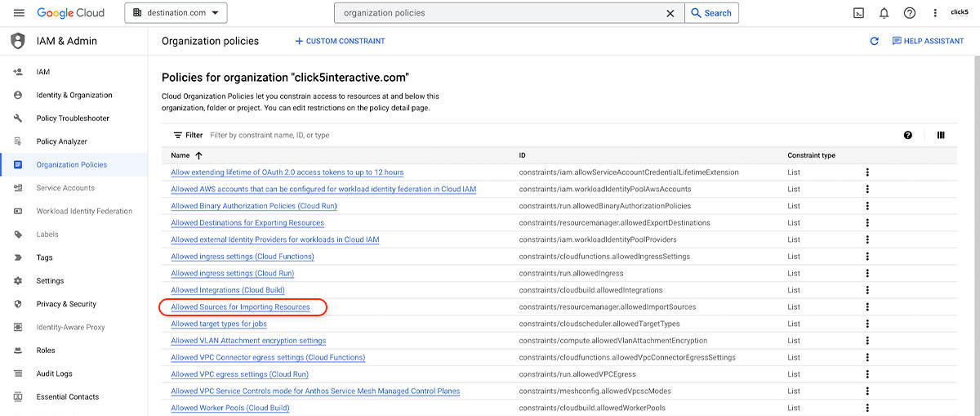Open the destination.com project selector dropdown
The height and width of the screenshot is (416, 980).
(176, 13)
